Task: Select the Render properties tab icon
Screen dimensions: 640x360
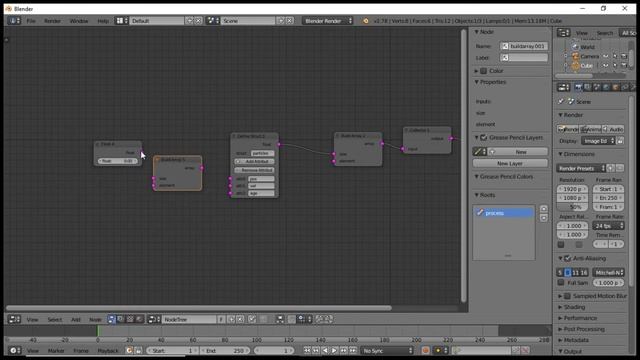Action: 578,87
